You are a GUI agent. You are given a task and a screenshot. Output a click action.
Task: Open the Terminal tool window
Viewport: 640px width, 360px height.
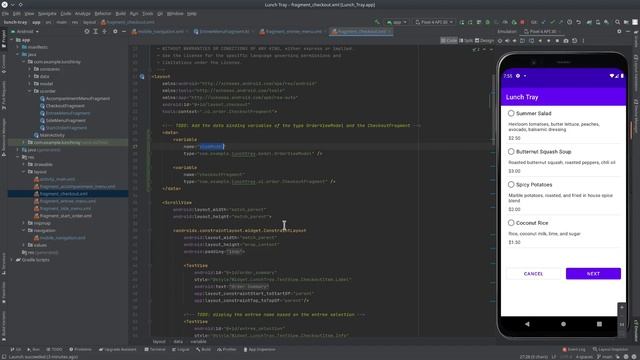(x=155, y=349)
